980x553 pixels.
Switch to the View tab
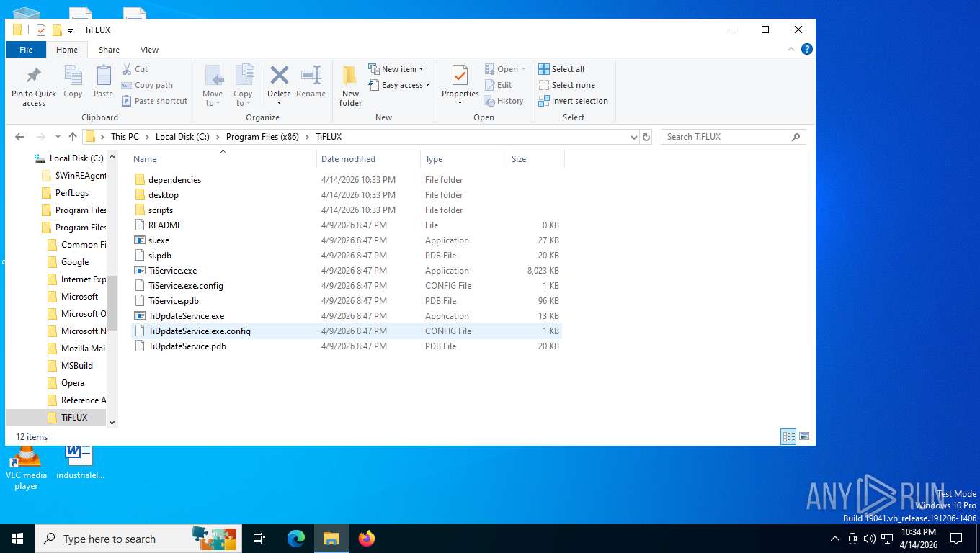point(149,50)
